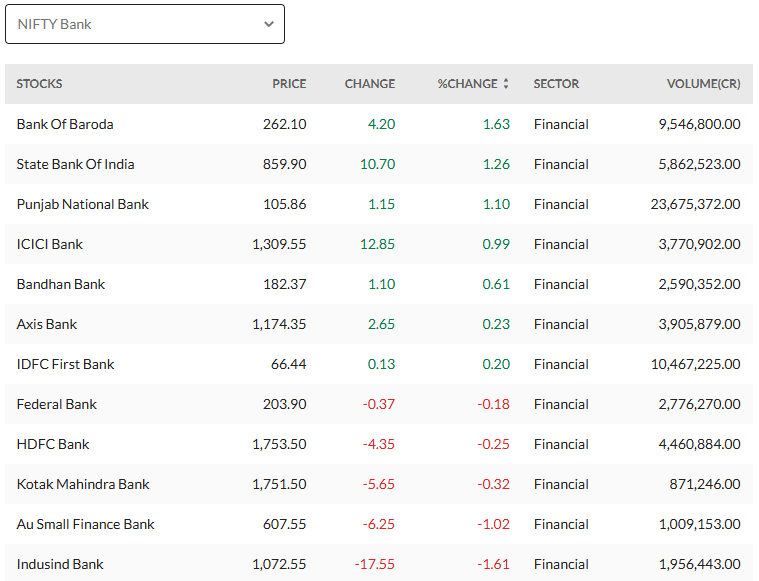Screen dimensions: 759x581
Task: Click Au Small Finance Bank link
Action: 85,524
